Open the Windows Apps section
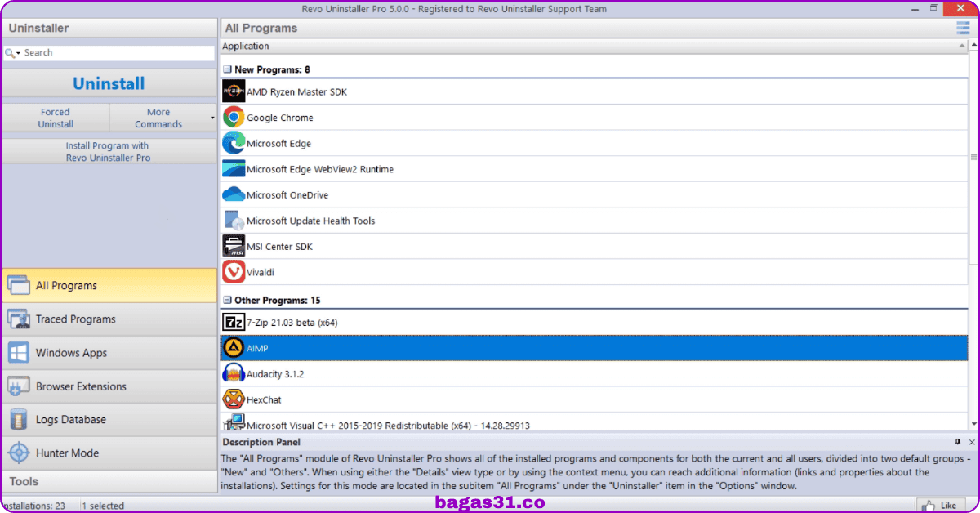 109,353
